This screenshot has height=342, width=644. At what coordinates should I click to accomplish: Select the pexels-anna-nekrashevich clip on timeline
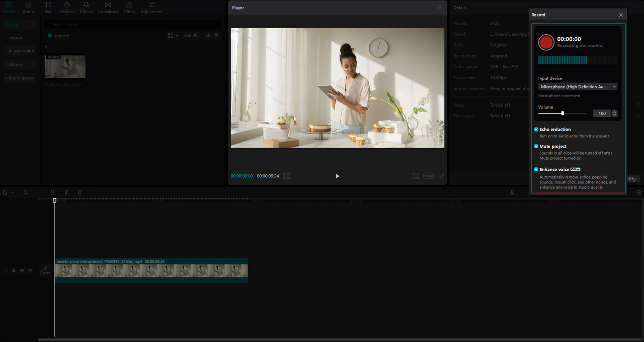pos(151,270)
